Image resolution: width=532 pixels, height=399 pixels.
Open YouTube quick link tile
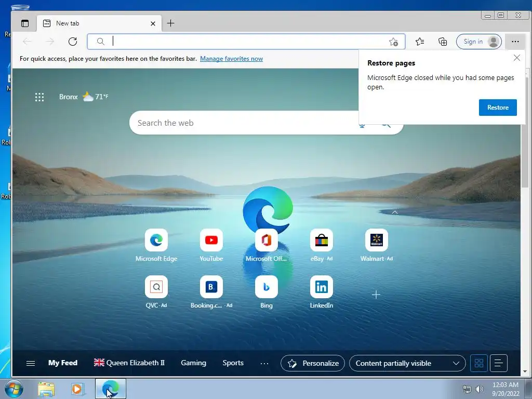[211, 245]
